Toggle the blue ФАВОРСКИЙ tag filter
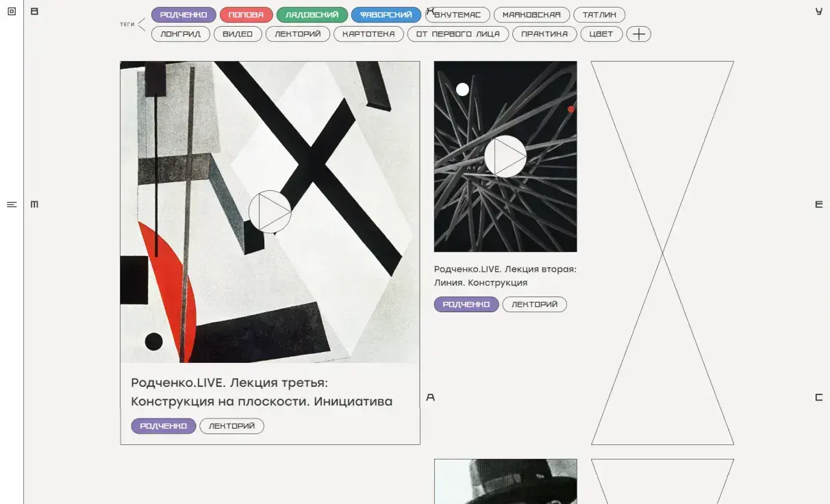The height and width of the screenshot is (504, 830). coord(386,14)
